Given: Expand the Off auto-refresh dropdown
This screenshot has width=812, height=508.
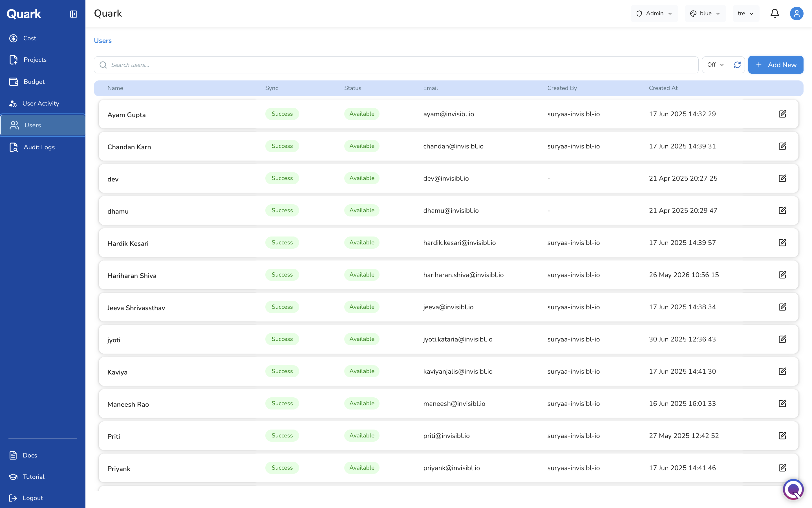Looking at the screenshot, I should click(716, 65).
